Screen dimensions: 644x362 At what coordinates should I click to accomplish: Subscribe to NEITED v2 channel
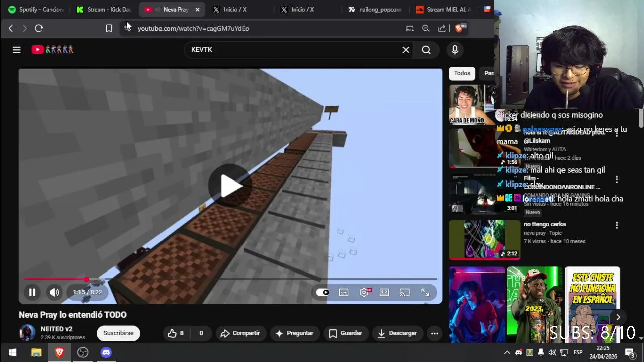coord(118,333)
